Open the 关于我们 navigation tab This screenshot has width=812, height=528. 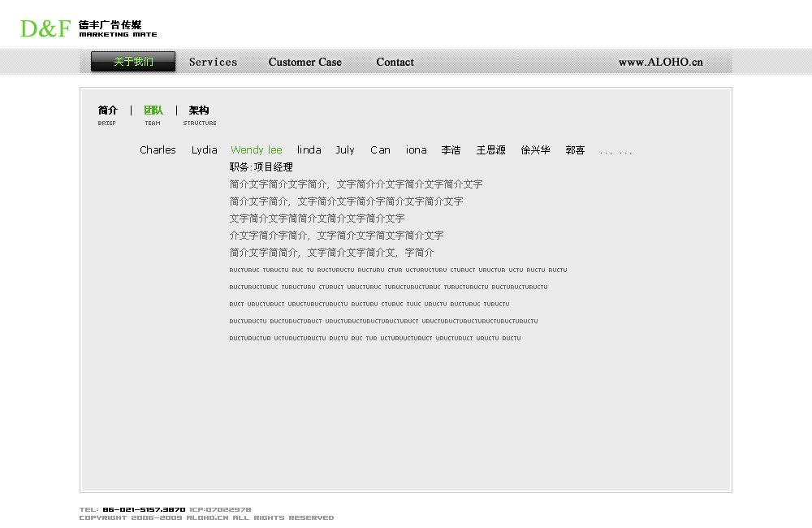[x=133, y=62]
